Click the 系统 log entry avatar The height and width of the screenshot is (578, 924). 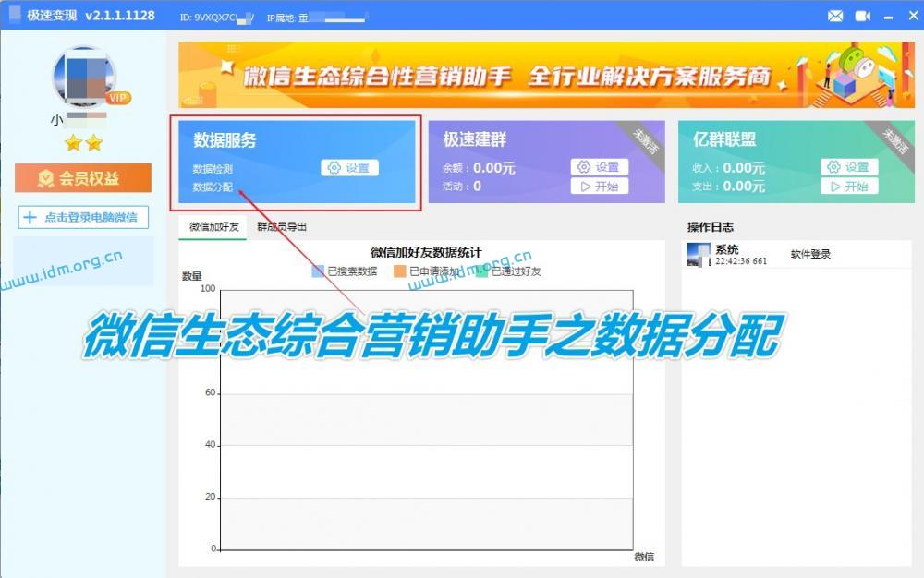pyautogui.click(x=699, y=255)
